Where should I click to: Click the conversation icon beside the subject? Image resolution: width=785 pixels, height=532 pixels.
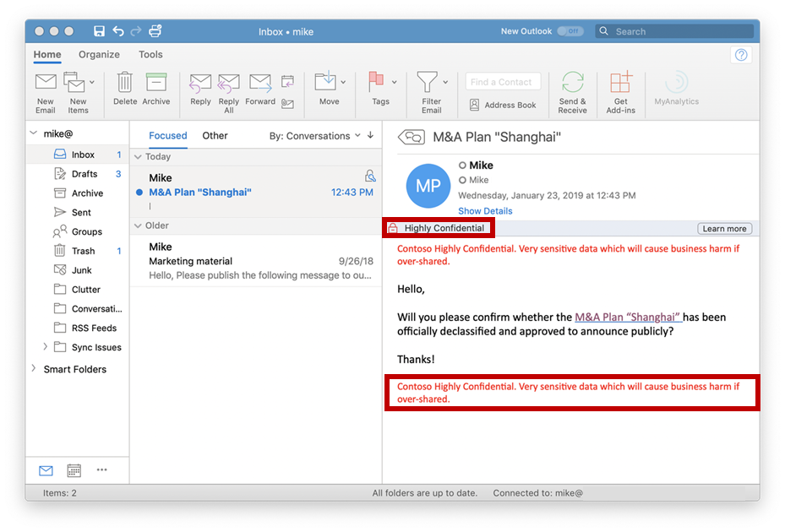(x=412, y=137)
